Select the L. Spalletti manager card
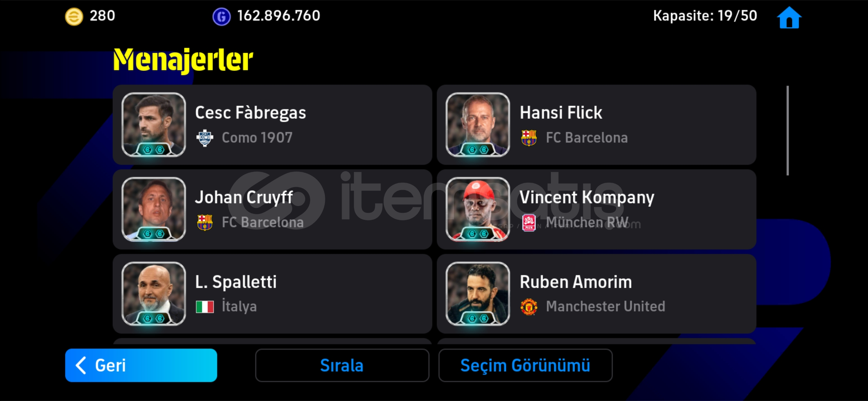The image size is (868, 401). click(x=272, y=294)
